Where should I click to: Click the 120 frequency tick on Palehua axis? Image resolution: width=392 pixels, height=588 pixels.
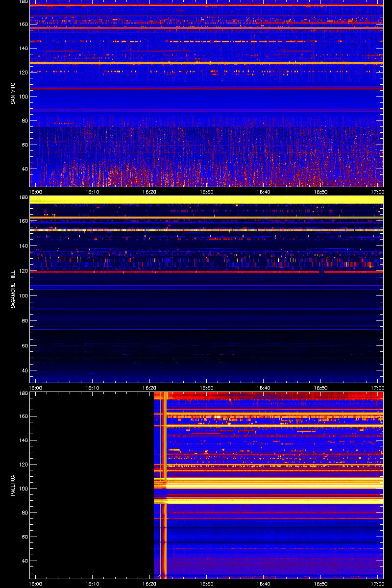tap(23, 465)
